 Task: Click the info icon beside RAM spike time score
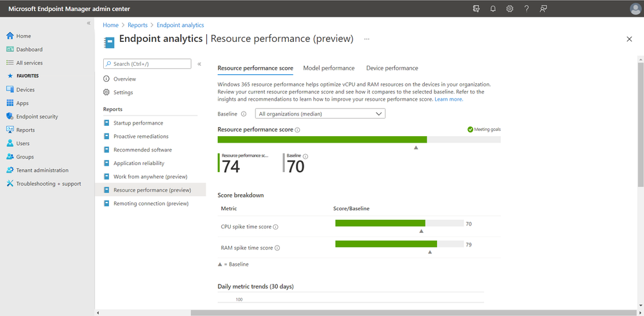click(277, 248)
